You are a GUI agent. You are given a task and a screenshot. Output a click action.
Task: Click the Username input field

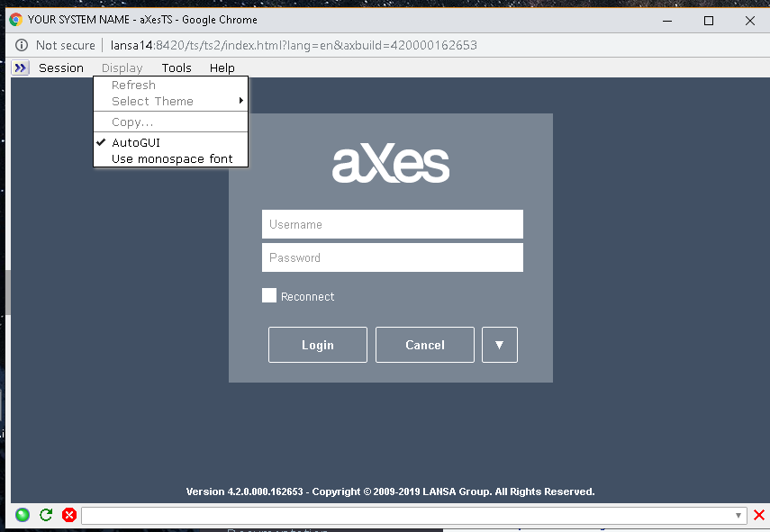coord(392,223)
